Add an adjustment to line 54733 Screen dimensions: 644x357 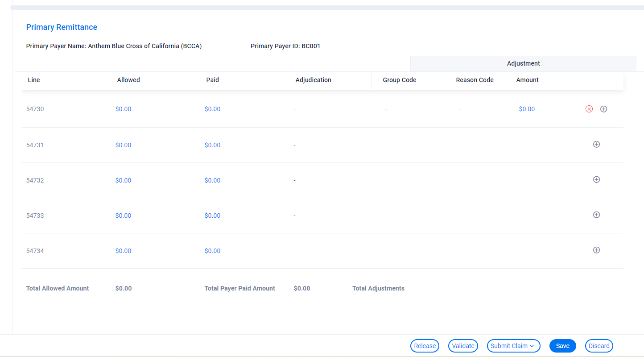click(x=596, y=215)
